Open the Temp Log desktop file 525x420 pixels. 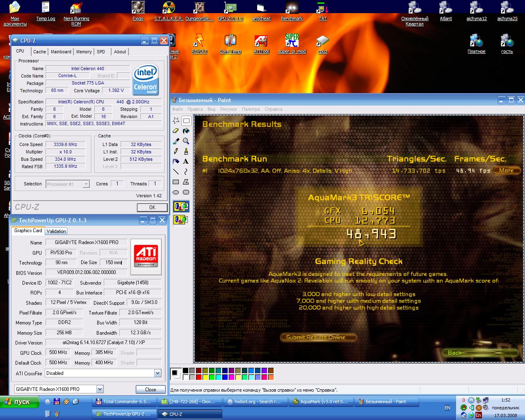(x=46, y=11)
